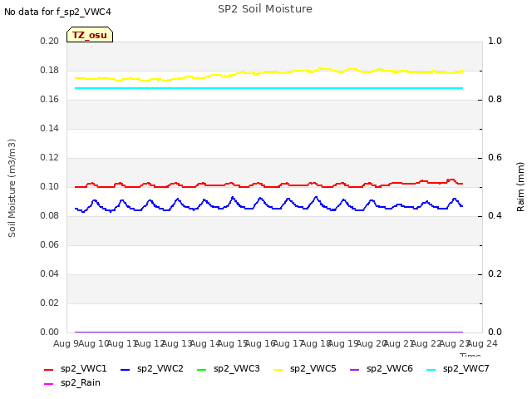Image resolution: width=532 pixels, height=399 pixels.
Task: Click the 0.14 left axis tick label
Action: 50,129
